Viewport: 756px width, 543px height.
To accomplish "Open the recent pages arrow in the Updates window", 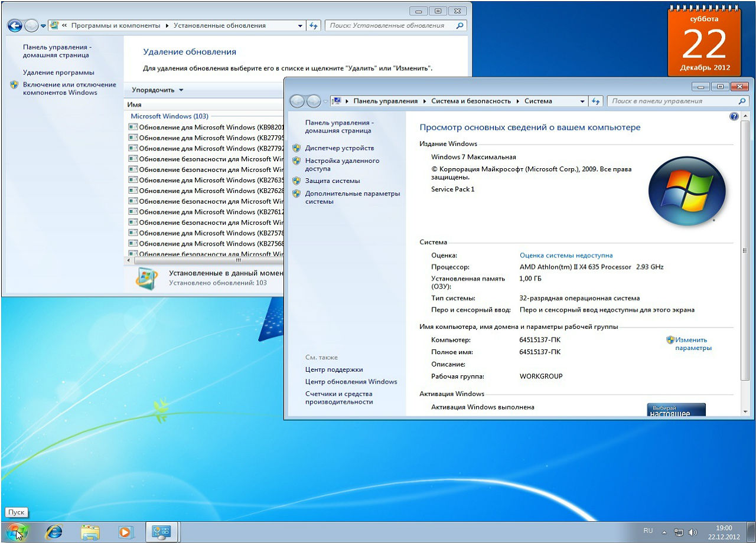I will (43, 26).
